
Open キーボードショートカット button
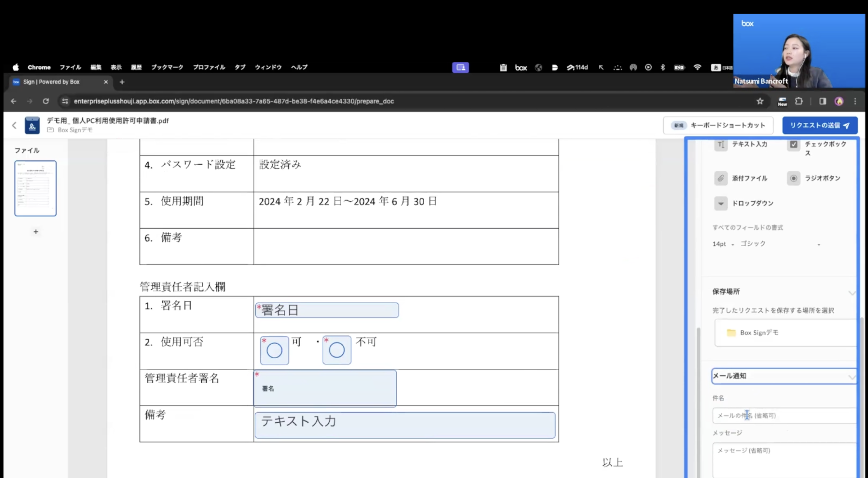click(x=718, y=125)
